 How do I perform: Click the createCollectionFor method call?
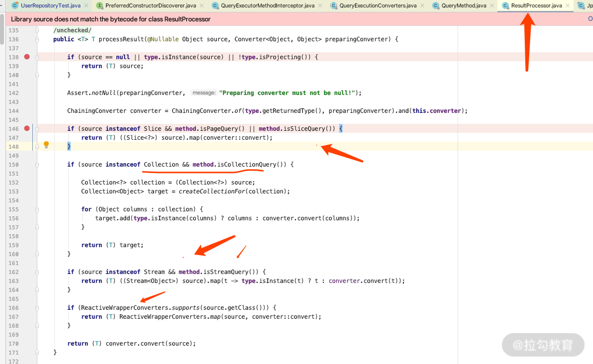coord(212,191)
